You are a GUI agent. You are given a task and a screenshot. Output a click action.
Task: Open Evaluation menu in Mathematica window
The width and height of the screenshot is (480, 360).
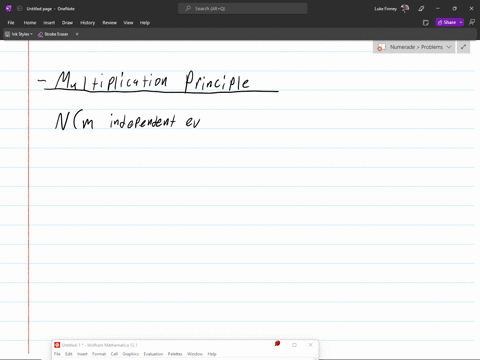pos(153,354)
